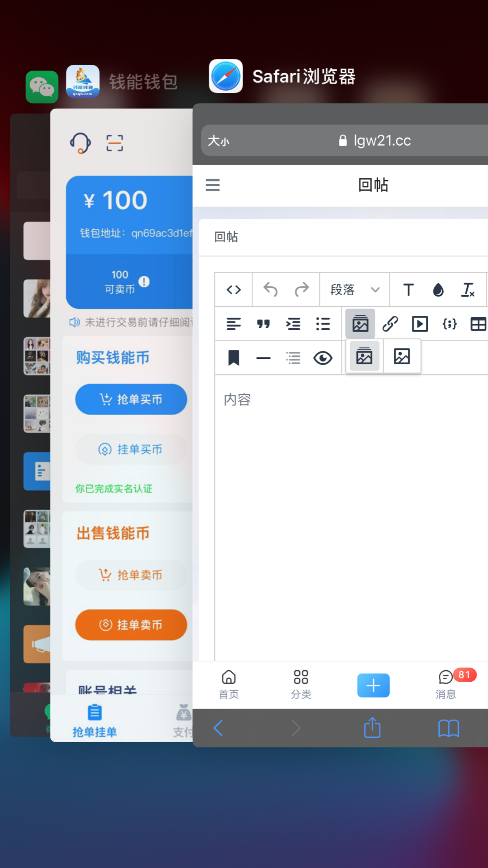Click the source code view icon
The height and width of the screenshot is (868, 488).
233,290
